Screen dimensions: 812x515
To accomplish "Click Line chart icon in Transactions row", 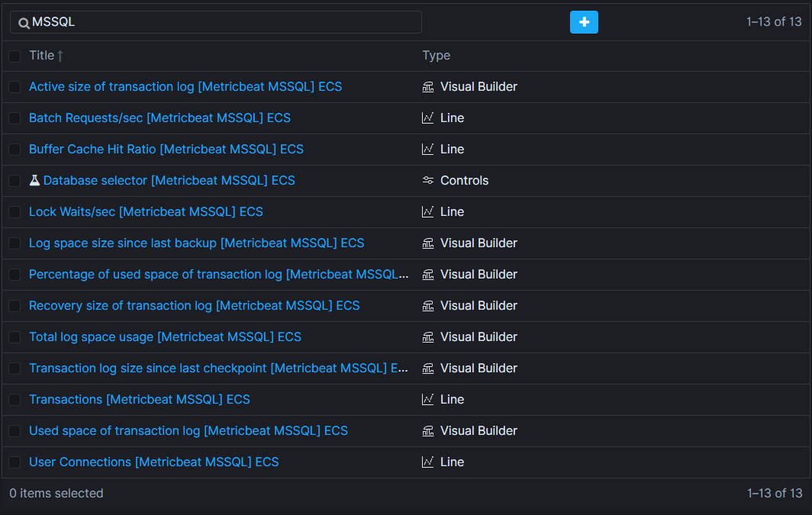I will pos(427,400).
